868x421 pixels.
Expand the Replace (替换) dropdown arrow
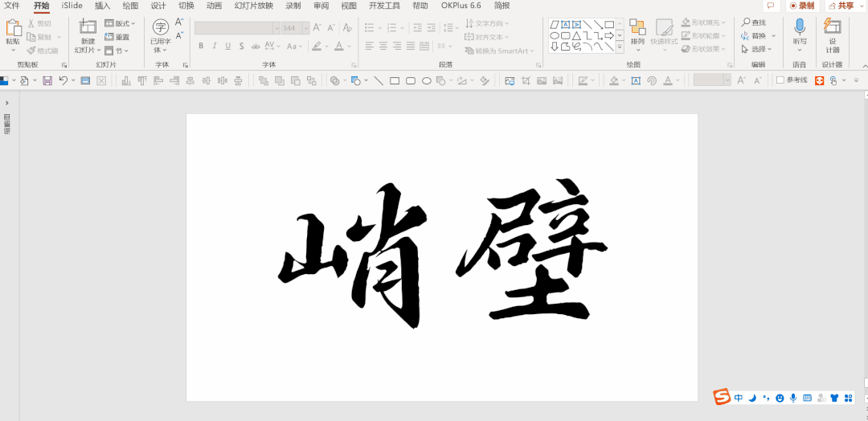(774, 36)
